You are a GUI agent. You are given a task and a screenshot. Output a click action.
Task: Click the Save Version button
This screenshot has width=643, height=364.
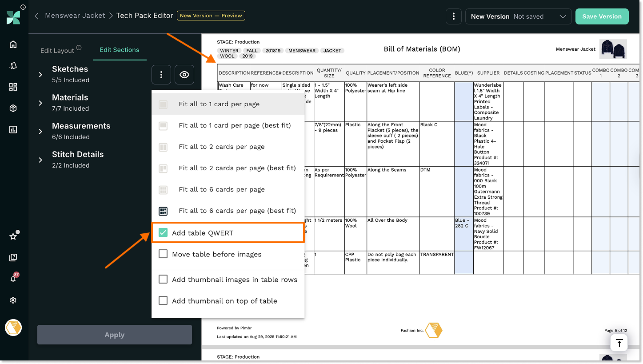(602, 16)
